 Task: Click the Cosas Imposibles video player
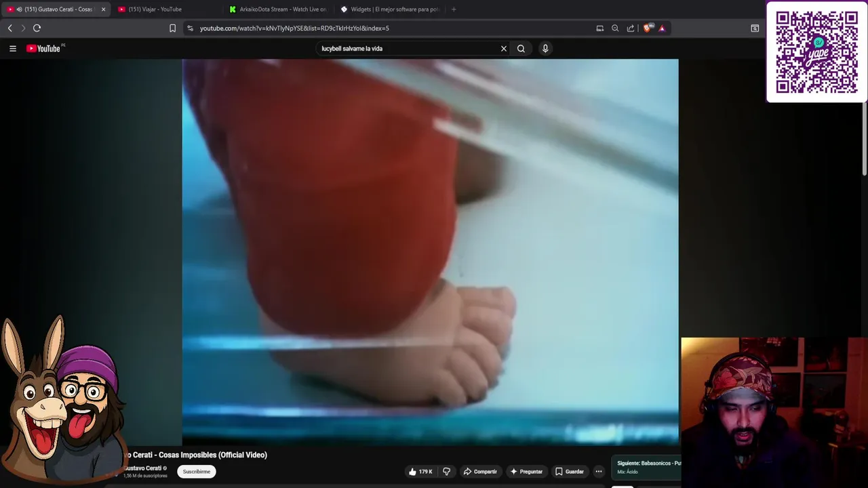(430, 251)
